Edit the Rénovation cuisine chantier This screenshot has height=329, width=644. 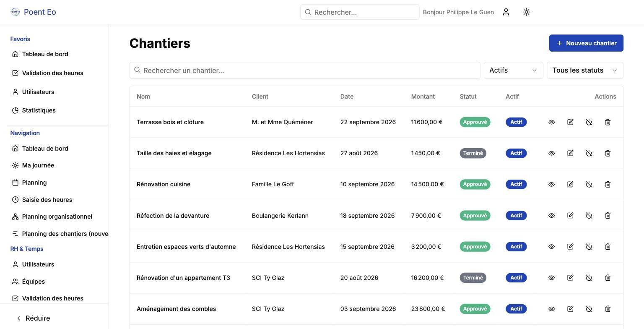(570, 184)
